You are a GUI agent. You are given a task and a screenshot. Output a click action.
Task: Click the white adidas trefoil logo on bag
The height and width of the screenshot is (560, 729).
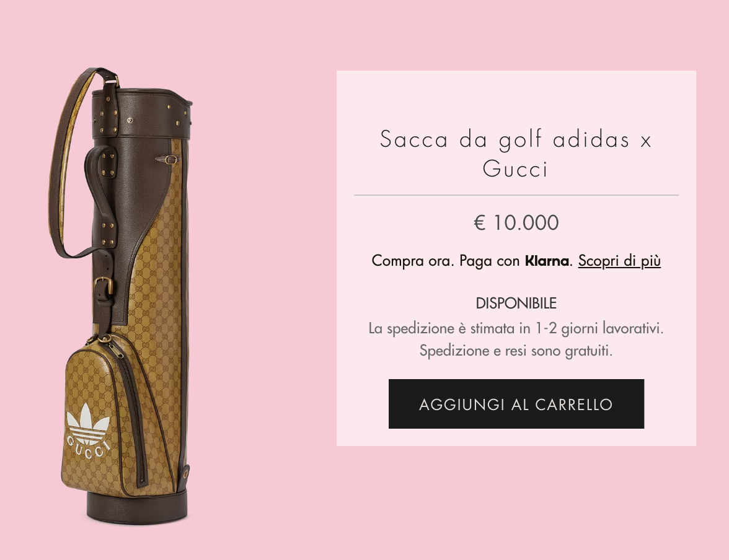point(88,423)
